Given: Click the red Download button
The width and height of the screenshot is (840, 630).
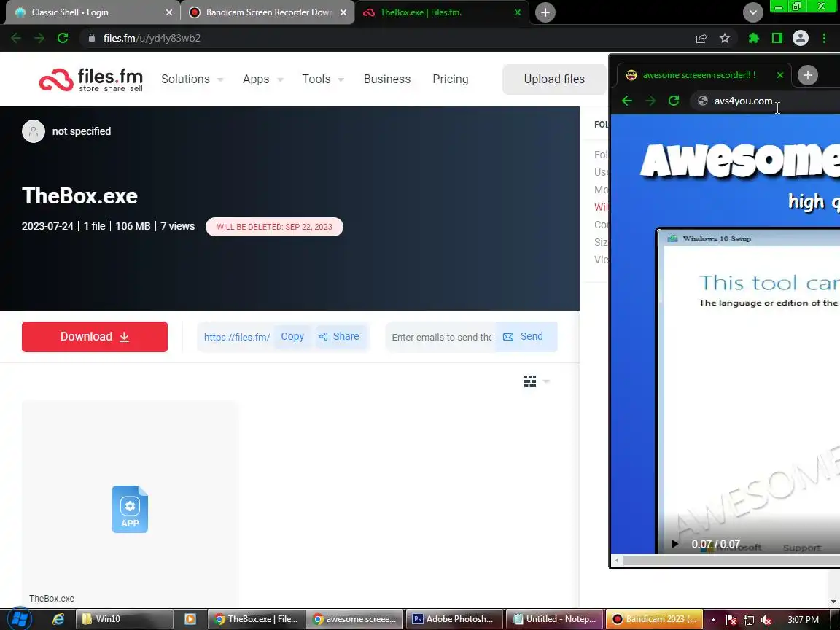Looking at the screenshot, I should [95, 337].
